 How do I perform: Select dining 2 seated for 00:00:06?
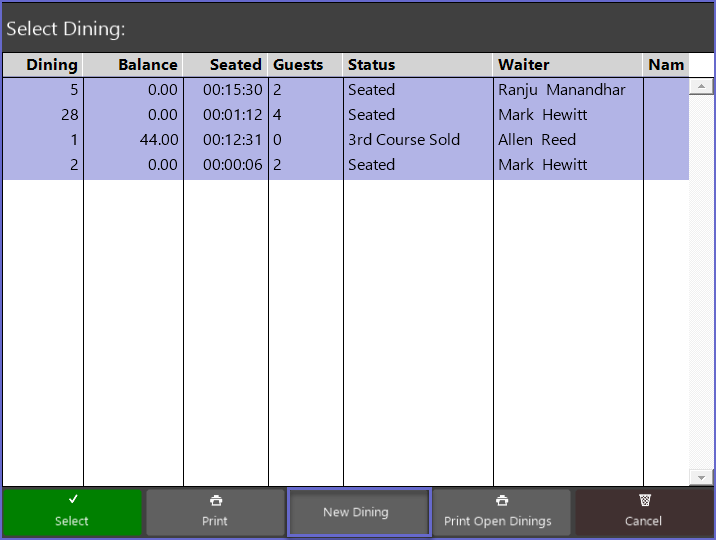point(345,165)
